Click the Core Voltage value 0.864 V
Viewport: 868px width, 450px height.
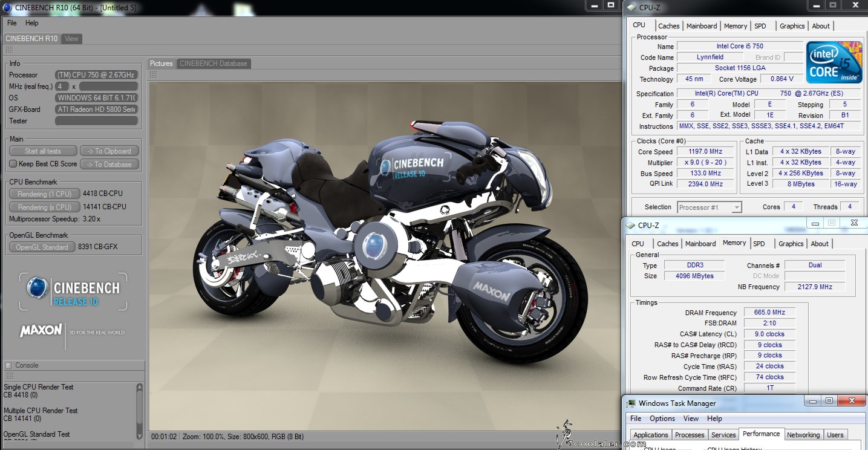(782, 79)
